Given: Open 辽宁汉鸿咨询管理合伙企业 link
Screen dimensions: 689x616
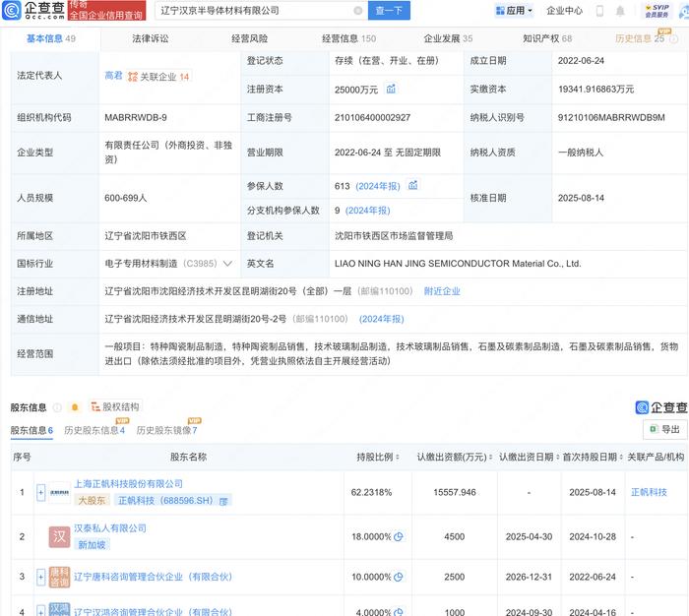Looking at the screenshot, I should click(x=153, y=612).
